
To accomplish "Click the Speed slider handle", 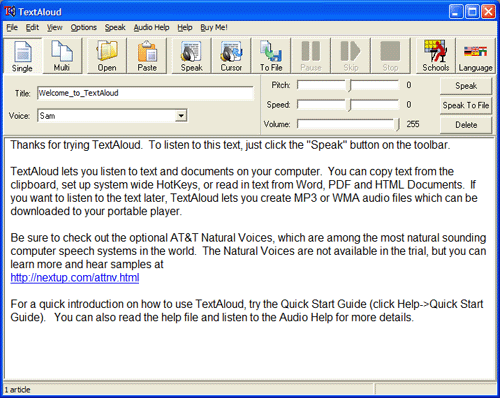I will click(x=350, y=105).
